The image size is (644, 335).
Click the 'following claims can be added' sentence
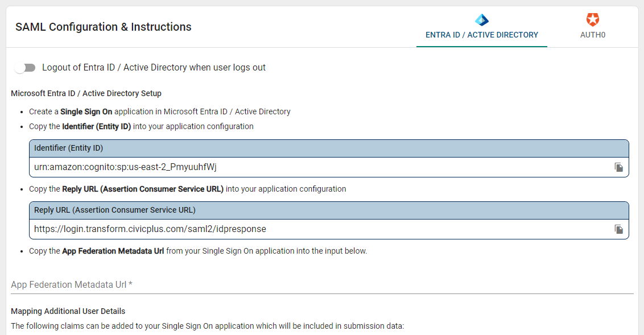pos(208,326)
